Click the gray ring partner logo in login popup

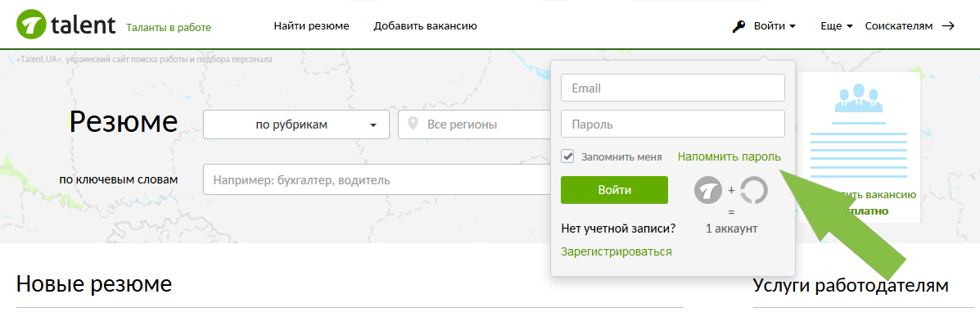(x=754, y=190)
